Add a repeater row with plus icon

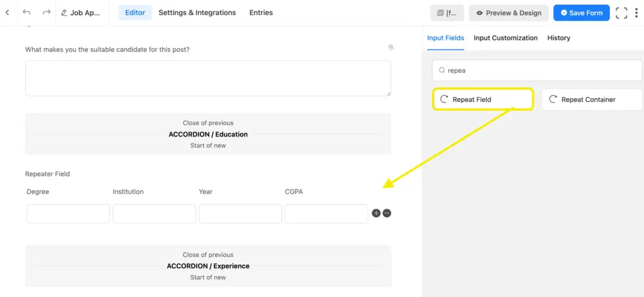(376, 213)
